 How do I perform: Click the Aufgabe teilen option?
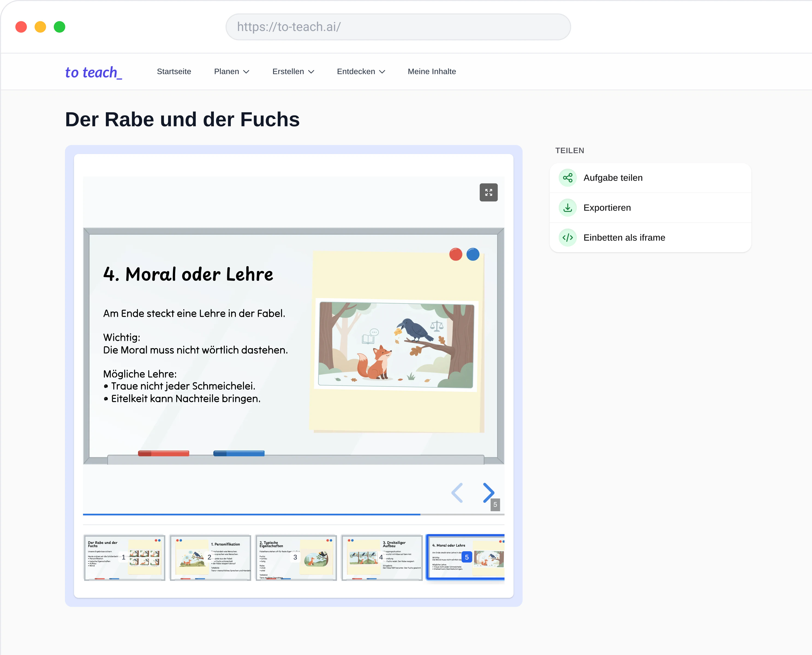(x=650, y=178)
